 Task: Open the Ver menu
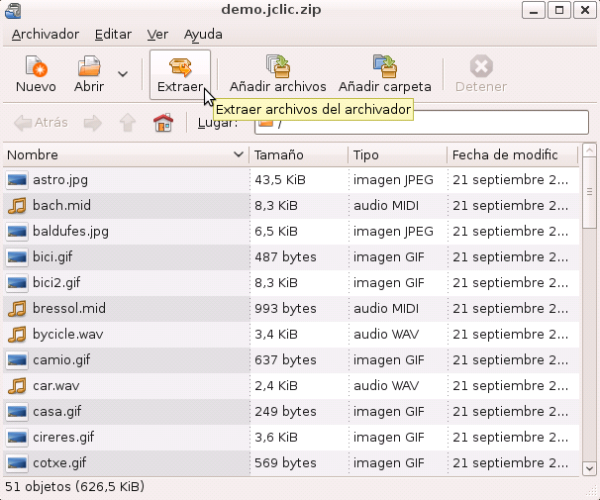158,34
